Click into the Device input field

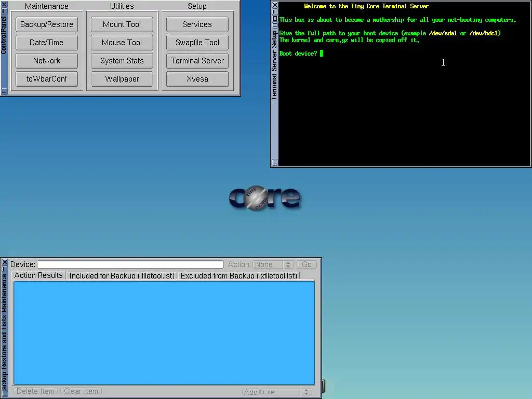click(130, 264)
